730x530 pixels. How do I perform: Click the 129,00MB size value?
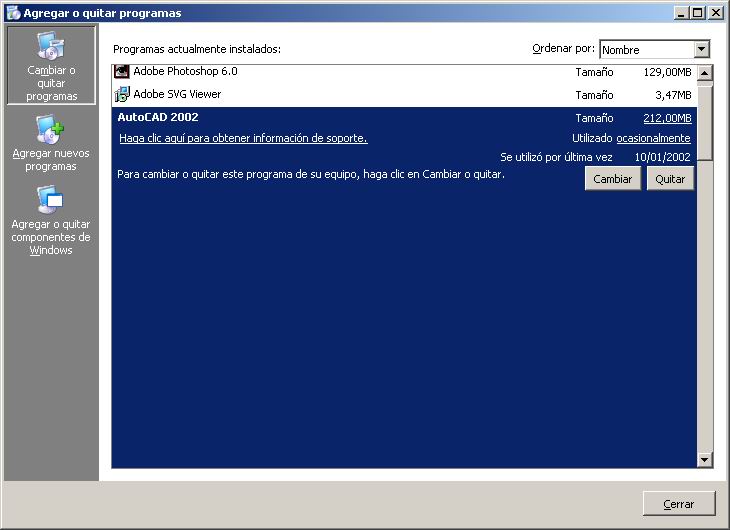pos(667,72)
